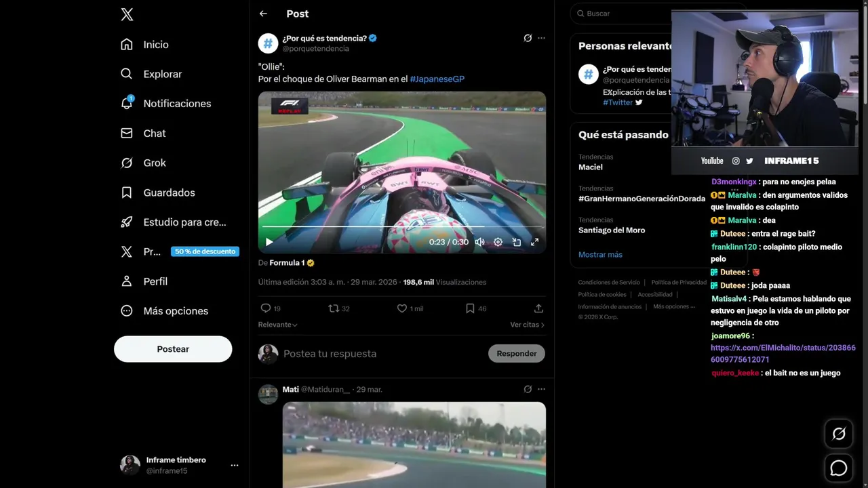The height and width of the screenshot is (488, 868).
Task: Open the Grok icon on the main post
Action: click(x=528, y=38)
